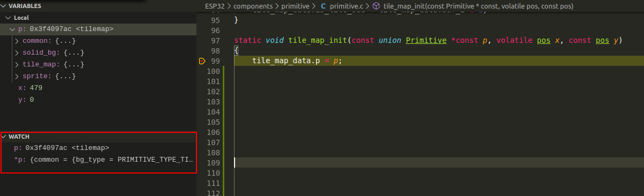Click line number 105 in gutter
The width and height of the screenshot is (644, 196).
(213, 122)
